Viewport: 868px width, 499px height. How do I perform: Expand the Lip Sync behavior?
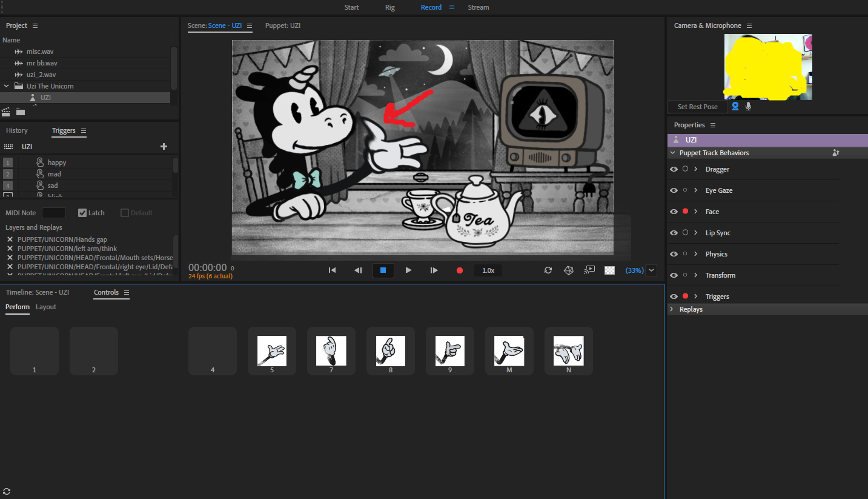(x=696, y=233)
